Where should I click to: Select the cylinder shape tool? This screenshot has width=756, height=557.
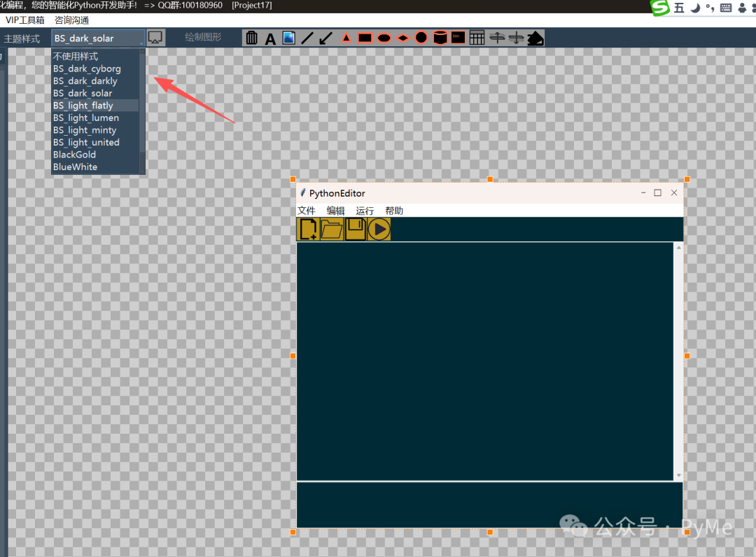coord(440,38)
